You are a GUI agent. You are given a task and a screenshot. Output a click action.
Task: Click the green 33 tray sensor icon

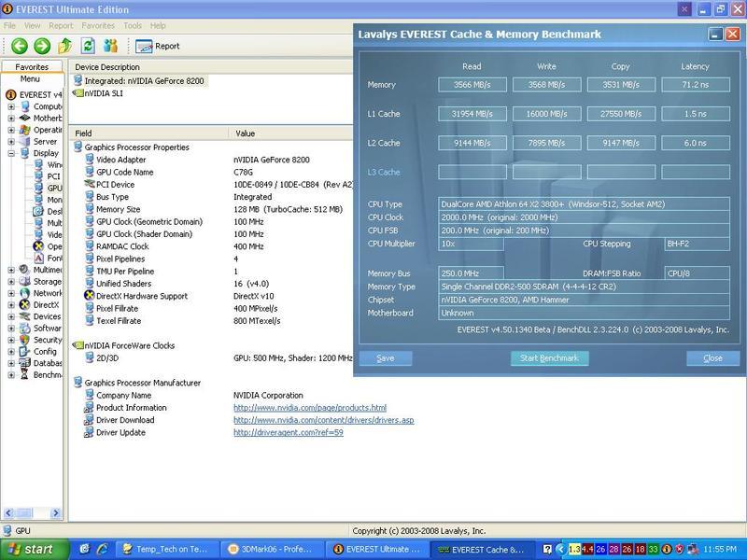(x=653, y=550)
